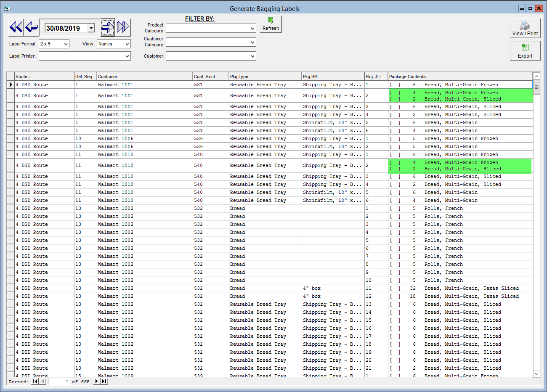Image resolution: width=547 pixels, height=392 pixels.
Task: Go to previous record navigator button
Action: click(42, 381)
